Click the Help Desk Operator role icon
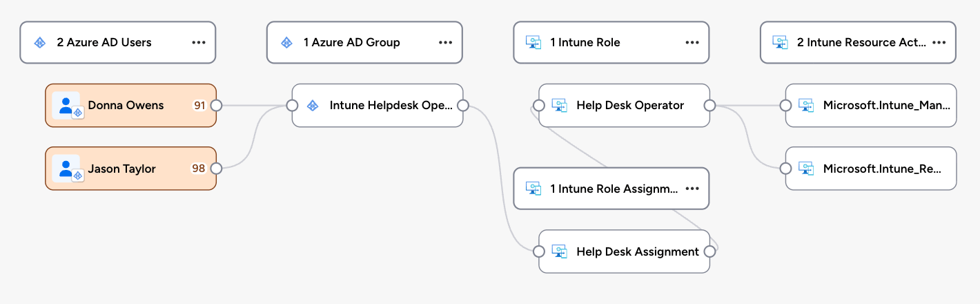Viewport: 980px width, 304px height. (x=559, y=106)
